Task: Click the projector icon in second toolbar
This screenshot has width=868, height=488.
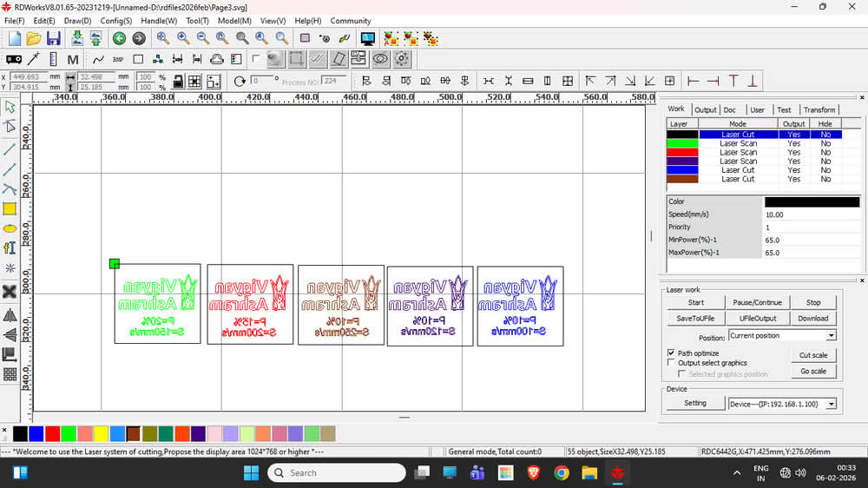Action: click(14, 59)
